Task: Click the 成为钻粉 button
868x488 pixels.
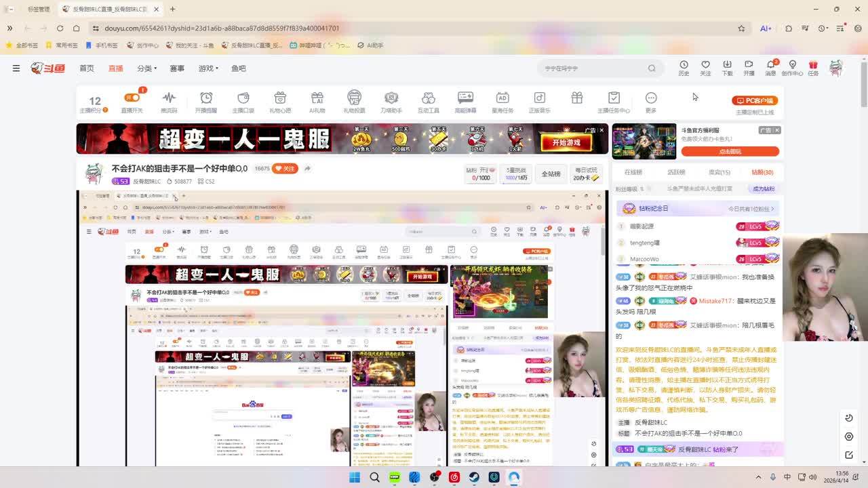Action: pos(763,189)
